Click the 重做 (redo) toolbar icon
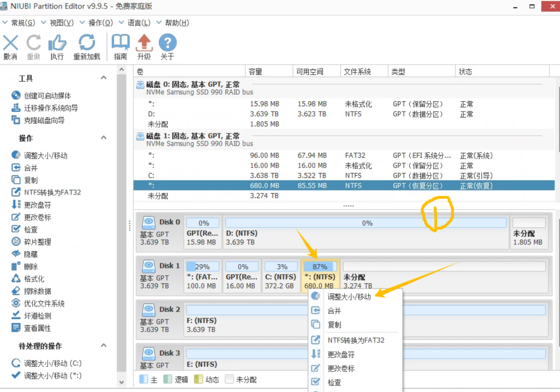 (34, 43)
